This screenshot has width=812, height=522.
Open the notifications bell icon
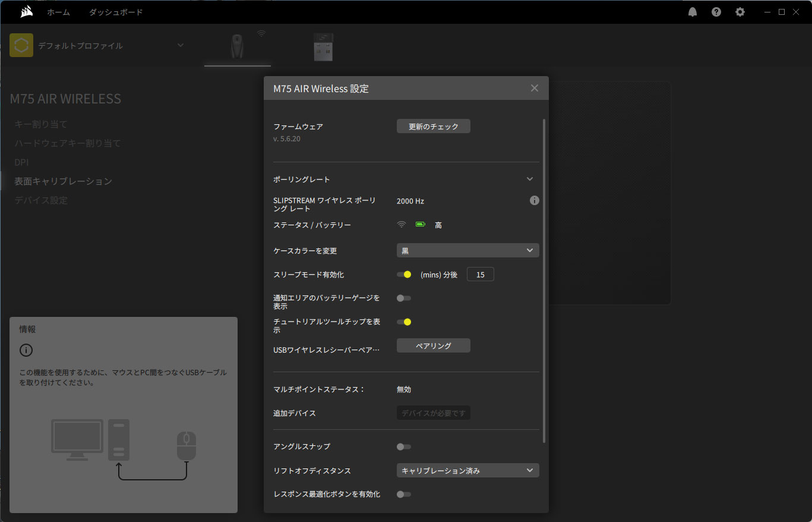pos(693,12)
